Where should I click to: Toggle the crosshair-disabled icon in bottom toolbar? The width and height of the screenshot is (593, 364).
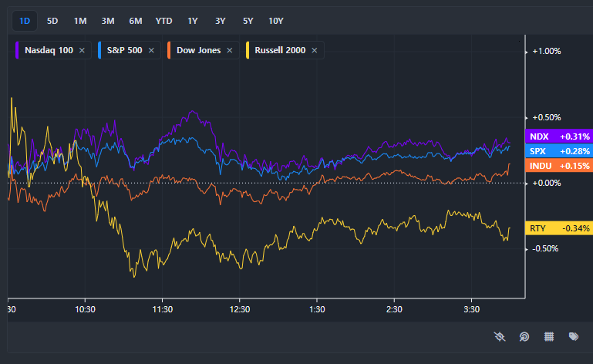500,337
